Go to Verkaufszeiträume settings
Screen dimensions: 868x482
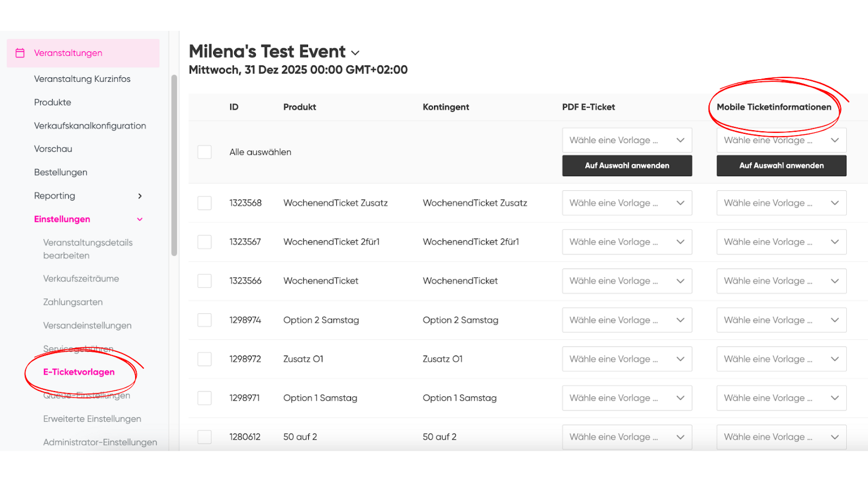pos(81,279)
